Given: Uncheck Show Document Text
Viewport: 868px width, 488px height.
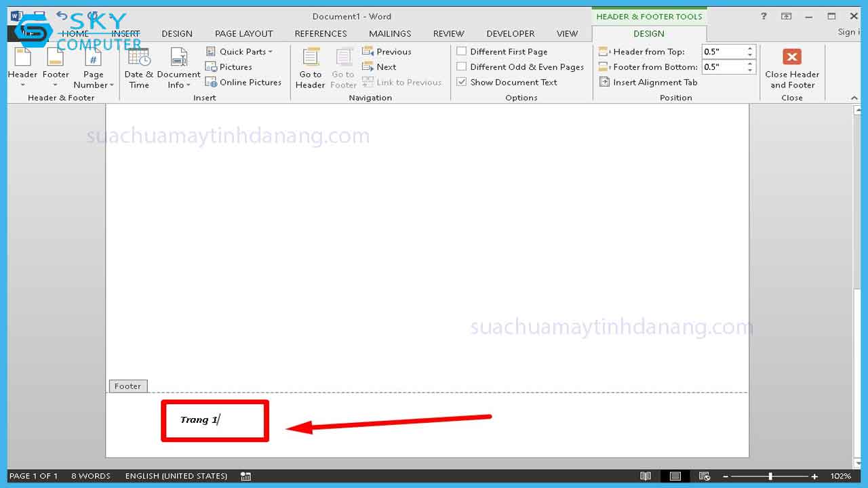Looking at the screenshot, I should tap(462, 82).
